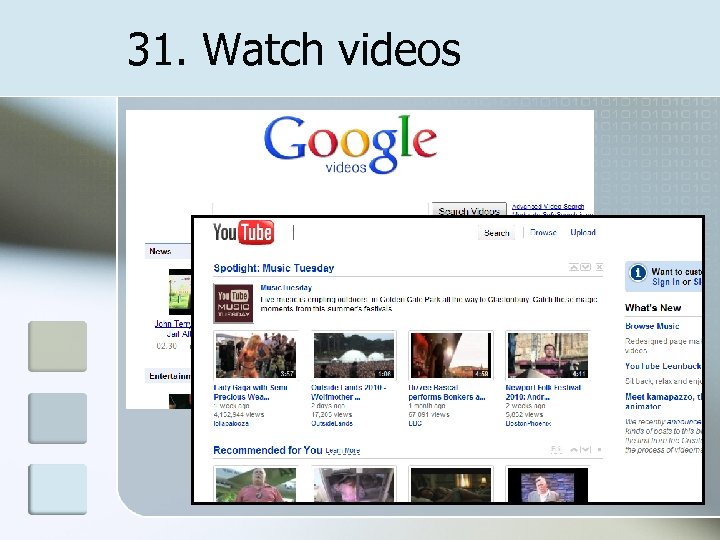Open the Music Tuesday title link

coord(286,288)
